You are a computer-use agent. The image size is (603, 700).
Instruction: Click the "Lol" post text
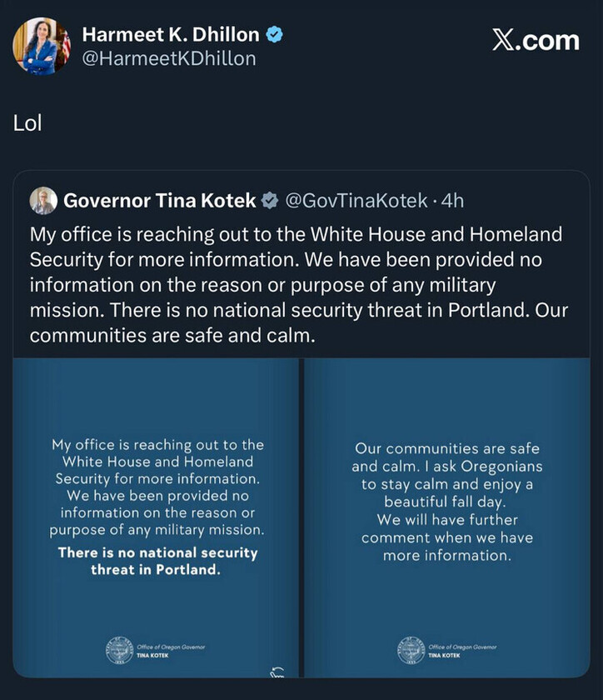[27, 122]
